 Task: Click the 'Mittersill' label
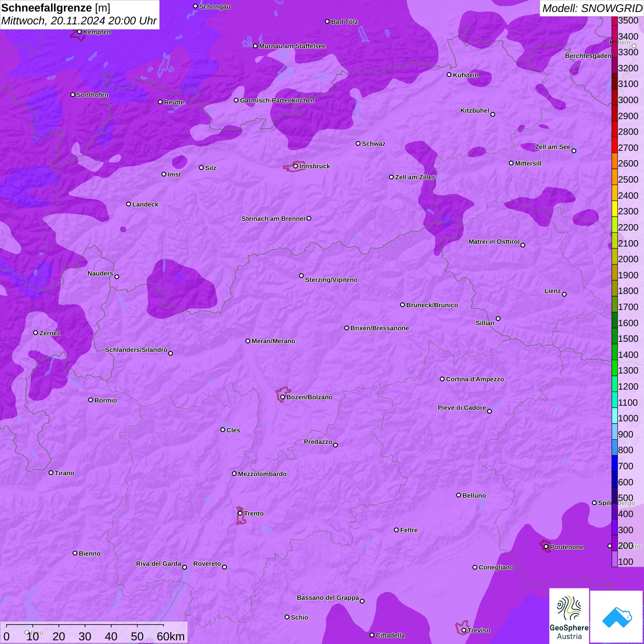point(528,163)
